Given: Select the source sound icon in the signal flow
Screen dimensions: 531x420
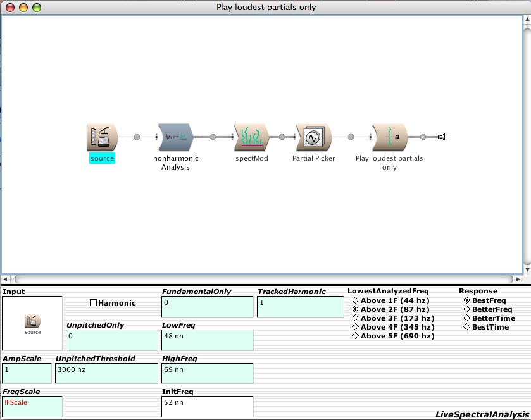Looking at the screenshot, I should click(x=102, y=137).
